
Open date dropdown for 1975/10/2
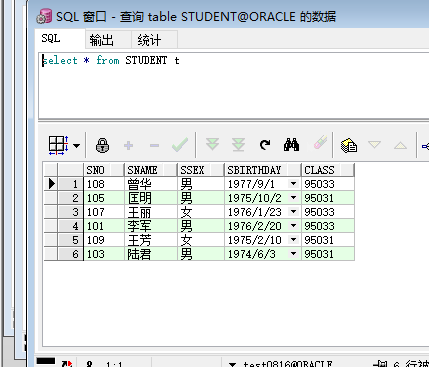[294, 198]
